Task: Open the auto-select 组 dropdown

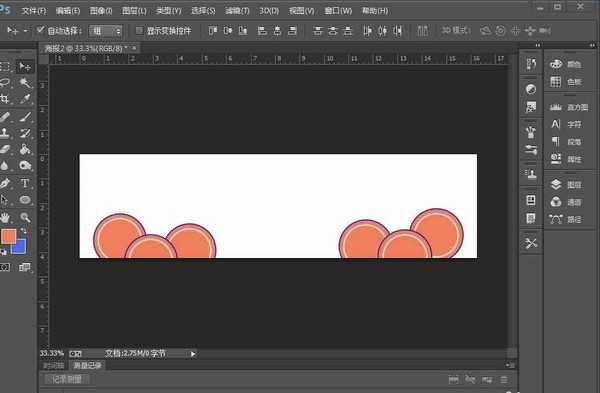Action: [x=106, y=31]
